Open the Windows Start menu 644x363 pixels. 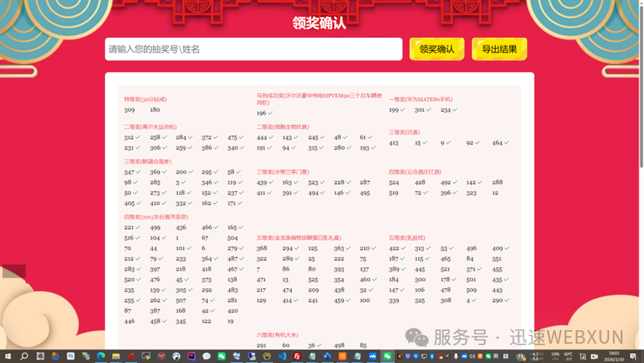[7, 356]
